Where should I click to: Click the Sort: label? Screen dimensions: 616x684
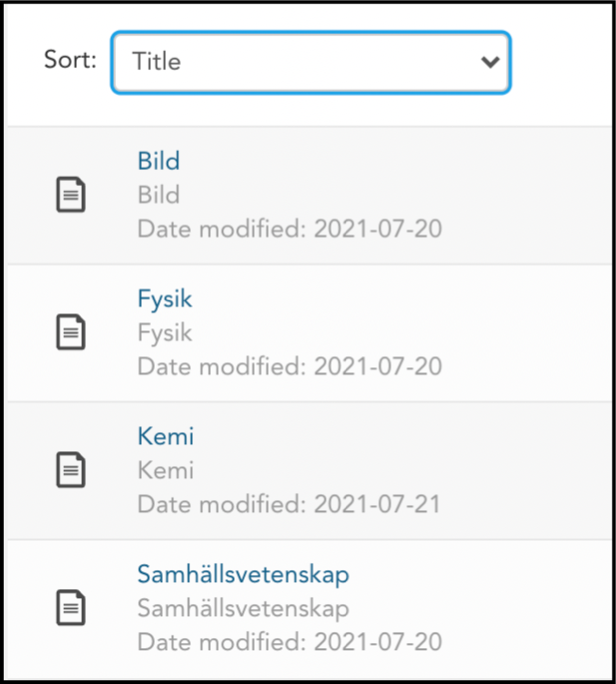point(70,59)
